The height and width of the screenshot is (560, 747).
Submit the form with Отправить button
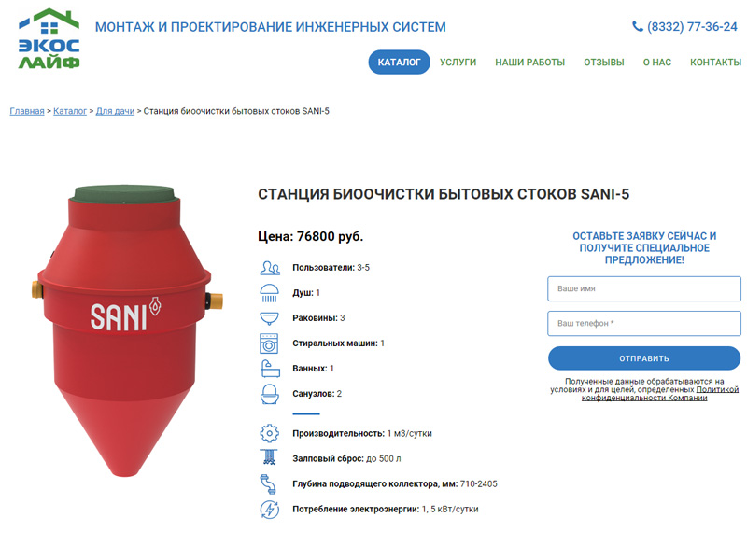click(x=644, y=358)
